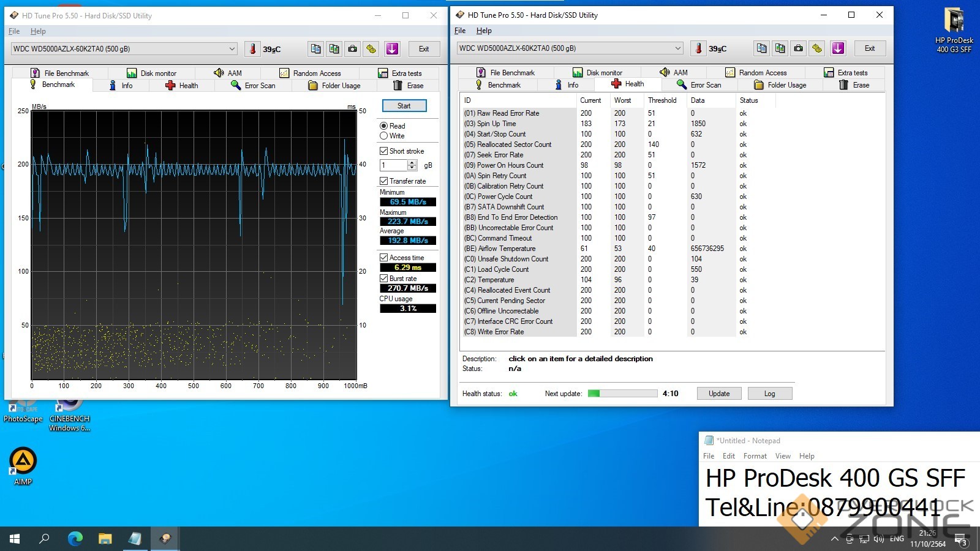Click the screenshot camera icon in left window
This screenshot has width=980, height=551.
pyautogui.click(x=353, y=49)
